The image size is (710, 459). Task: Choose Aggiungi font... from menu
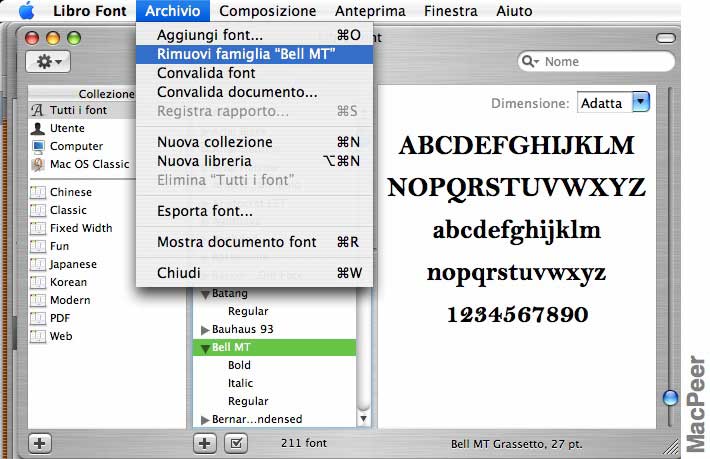pyautogui.click(x=254, y=35)
